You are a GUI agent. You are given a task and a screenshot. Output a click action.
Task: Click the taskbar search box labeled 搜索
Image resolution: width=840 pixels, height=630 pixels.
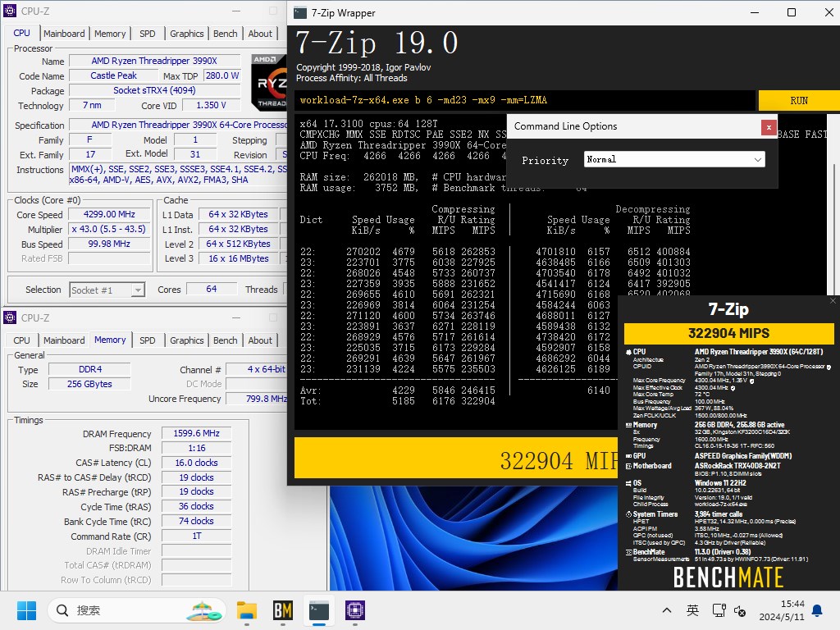point(137,610)
